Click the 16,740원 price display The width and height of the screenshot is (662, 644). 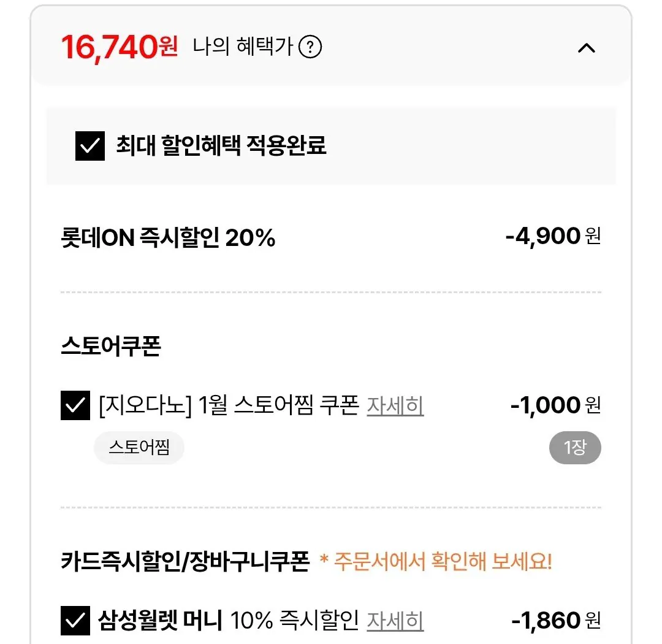(120, 47)
